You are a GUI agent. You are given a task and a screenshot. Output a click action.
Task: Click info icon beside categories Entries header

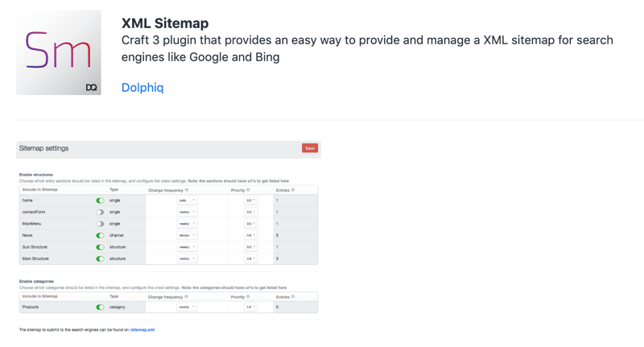[x=293, y=296]
